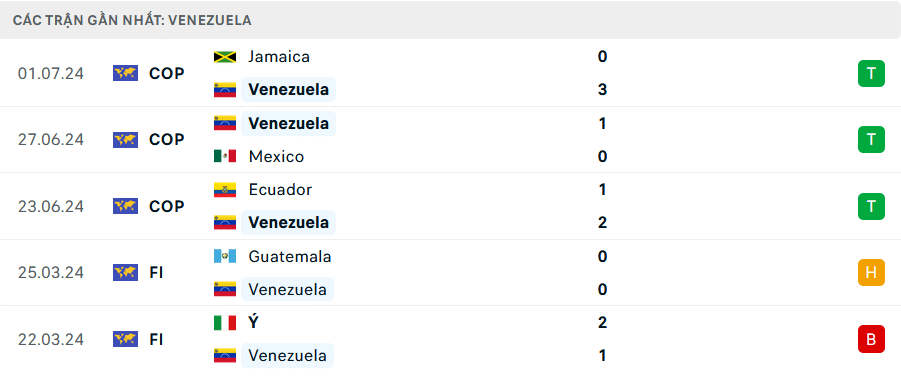Click the Guatemala flag icon
Image resolution: width=901 pixels, height=385 pixels.
coord(225,256)
